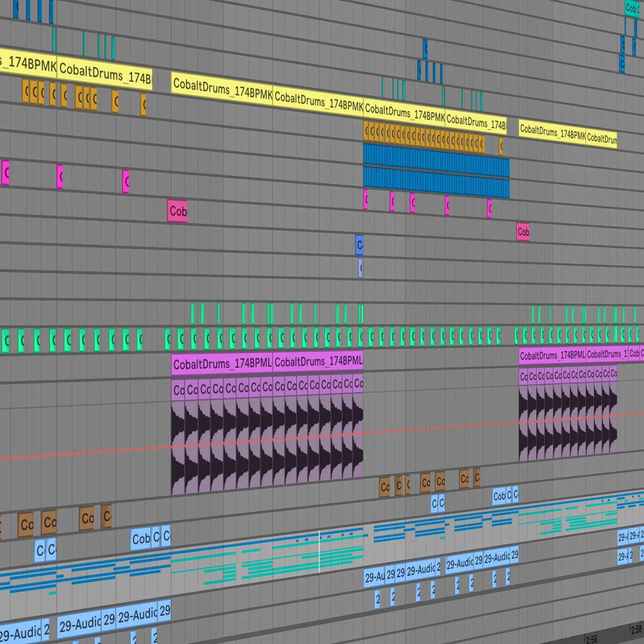Select the leftmost magenta CobaltDrums_174BPML clip header
Screen dimensions: 644x644
222,364
